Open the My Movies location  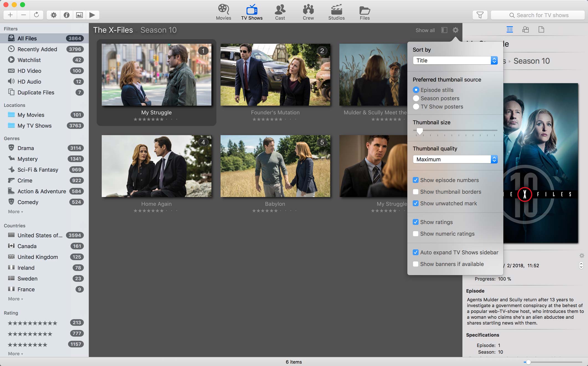point(44,115)
